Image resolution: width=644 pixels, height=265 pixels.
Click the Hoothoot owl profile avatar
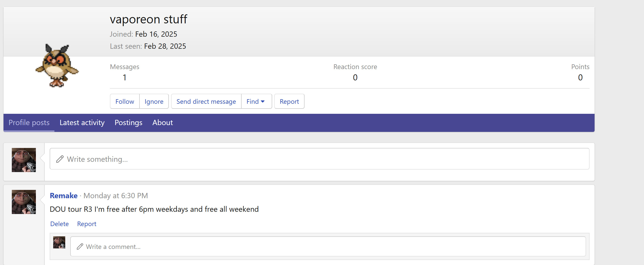click(x=57, y=66)
